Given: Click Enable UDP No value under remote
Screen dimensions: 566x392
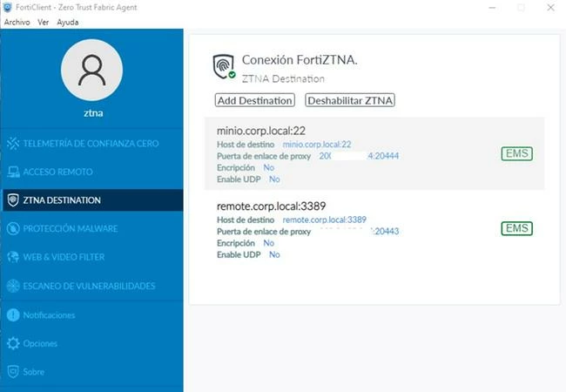Looking at the screenshot, I should point(274,254).
